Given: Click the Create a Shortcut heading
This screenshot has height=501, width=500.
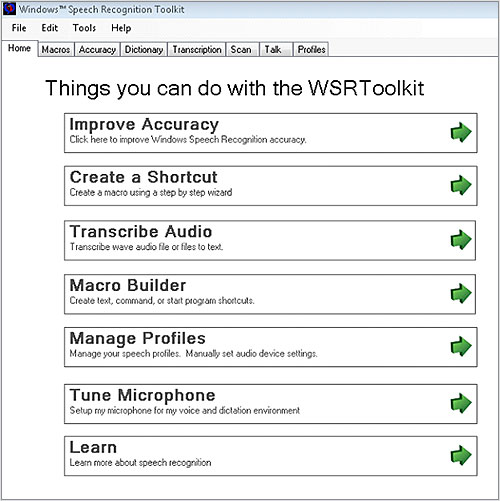Looking at the screenshot, I should pos(144,177).
